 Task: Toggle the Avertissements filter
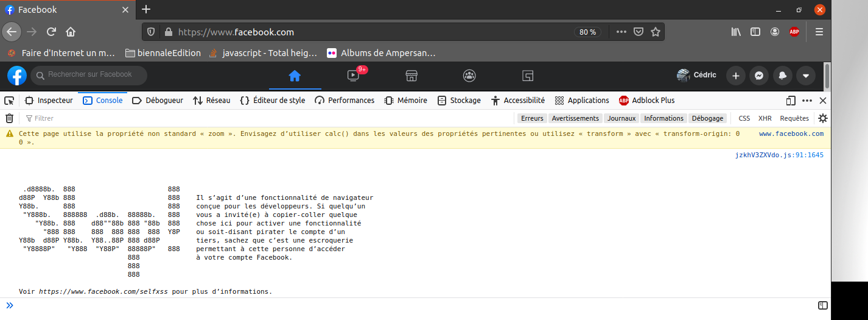pyautogui.click(x=575, y=118)
